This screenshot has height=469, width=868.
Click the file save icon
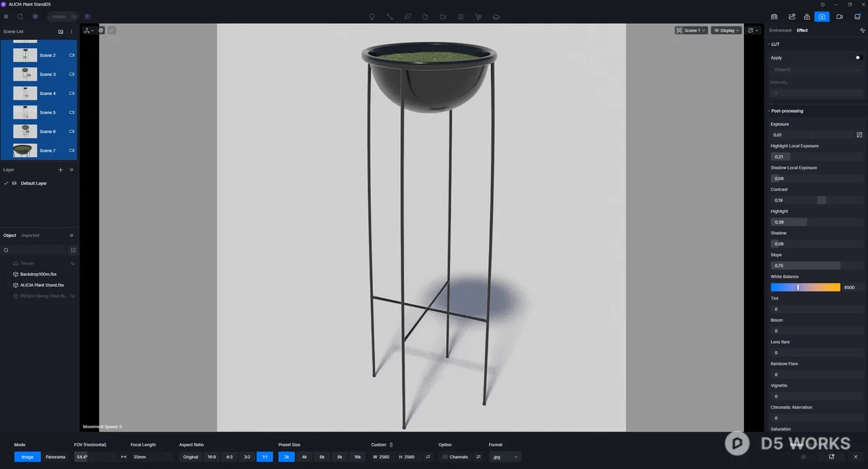coord(20,16)
